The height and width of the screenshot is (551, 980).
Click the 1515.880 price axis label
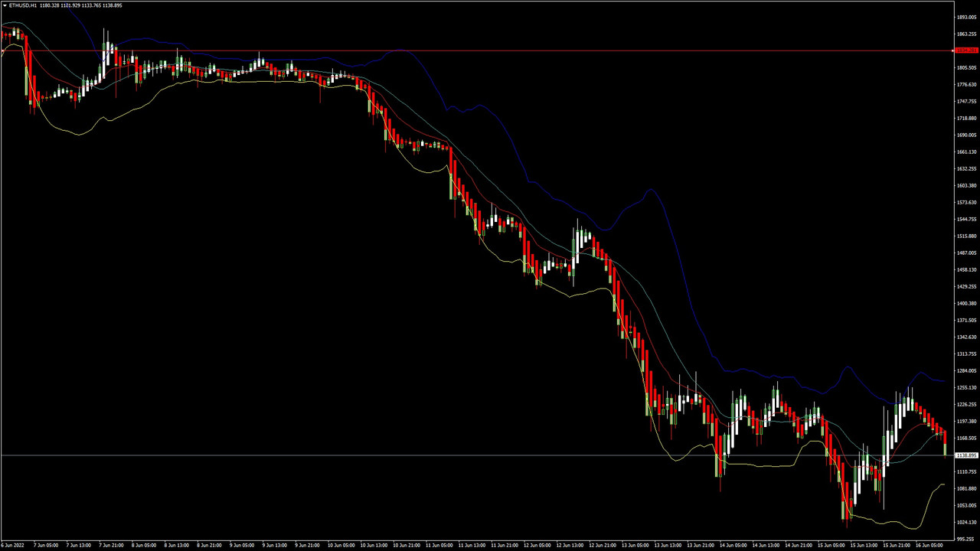click(x=966, y=236)
